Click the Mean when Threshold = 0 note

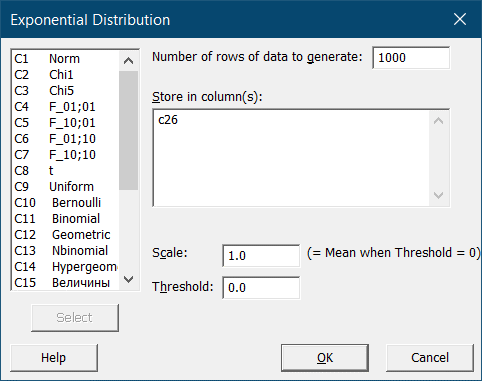tap(394, 253)
